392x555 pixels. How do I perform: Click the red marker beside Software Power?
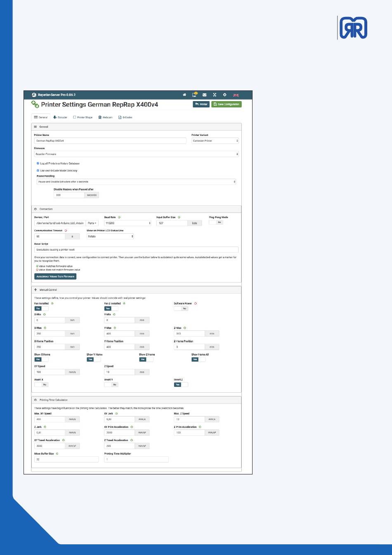(x=196, y=303)
